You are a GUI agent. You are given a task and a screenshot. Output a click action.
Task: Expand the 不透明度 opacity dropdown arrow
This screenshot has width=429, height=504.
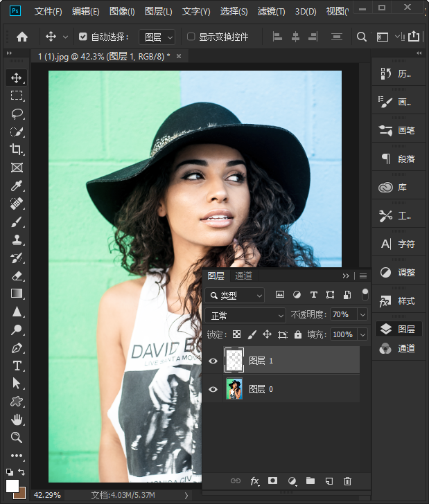(362, 315)
